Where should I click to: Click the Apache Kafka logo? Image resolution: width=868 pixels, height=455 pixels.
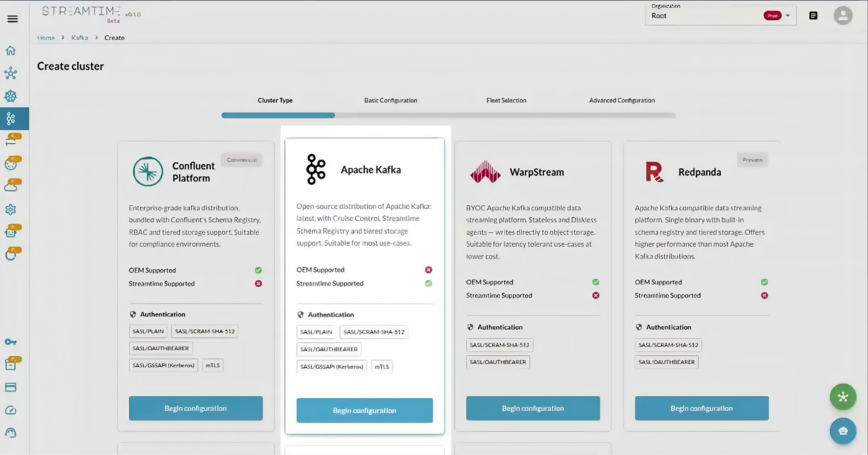click(316, 169)
